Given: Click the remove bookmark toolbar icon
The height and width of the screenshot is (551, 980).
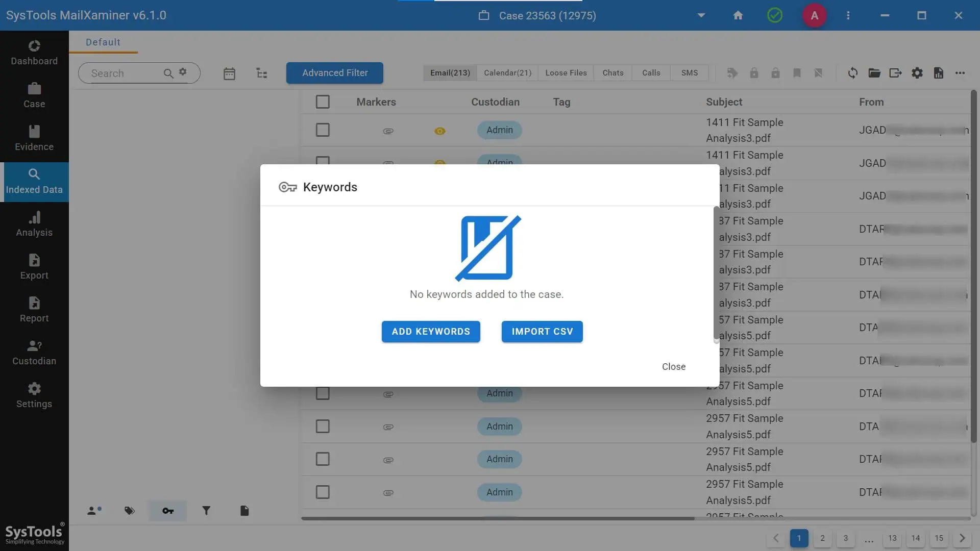Looking at the screenshot, I should (818, 73).
